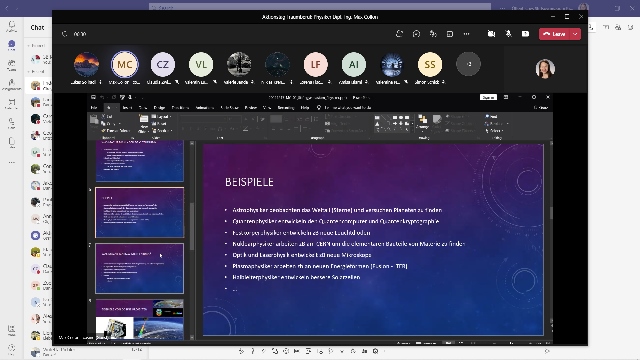Toggle the meeting microphone mute
The height and width of the screenshot is (360, 640).
(x=508, y=34)
